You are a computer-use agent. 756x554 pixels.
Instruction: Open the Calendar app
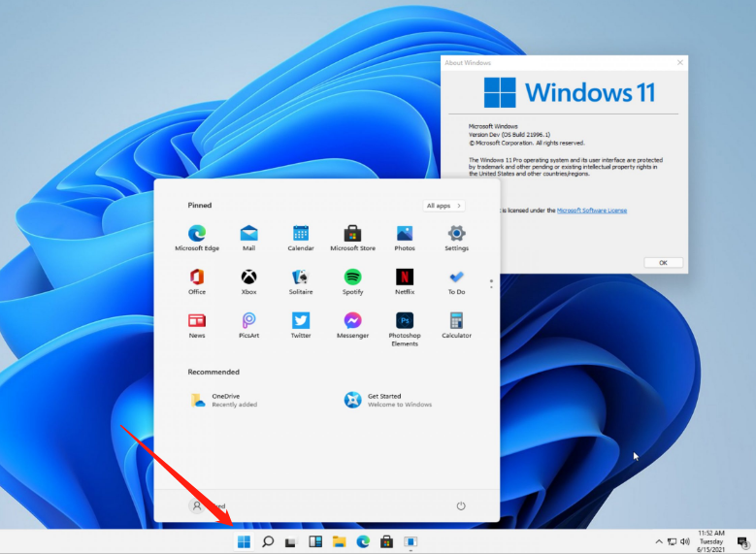tap(301, 238)
